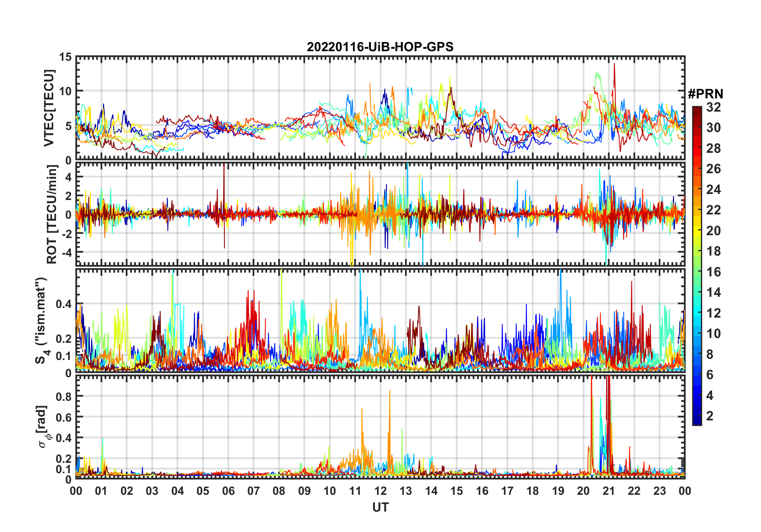The image size is (761, 532).
Task: Select colorbar tick label 32
Action: click(x=713, y=107)
